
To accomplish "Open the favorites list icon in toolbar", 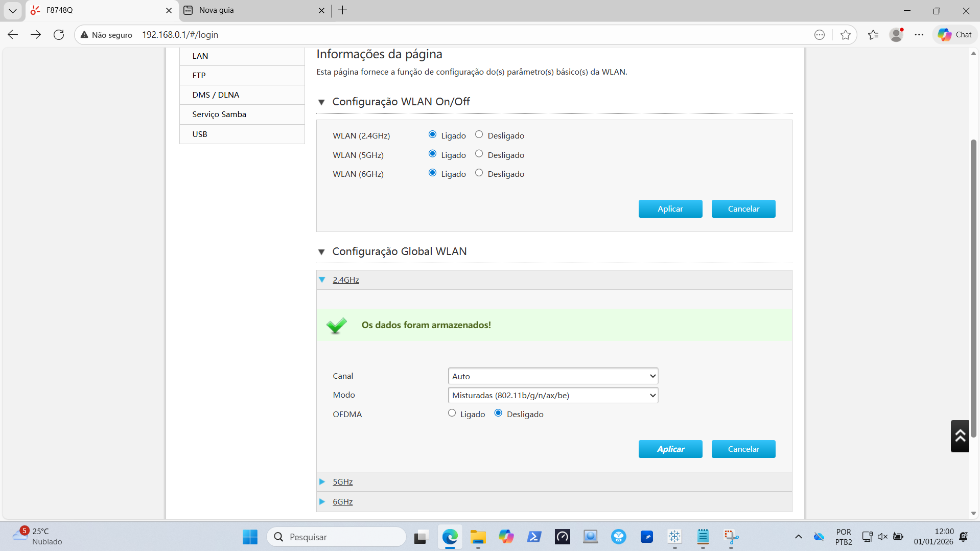I will (873, 35).
